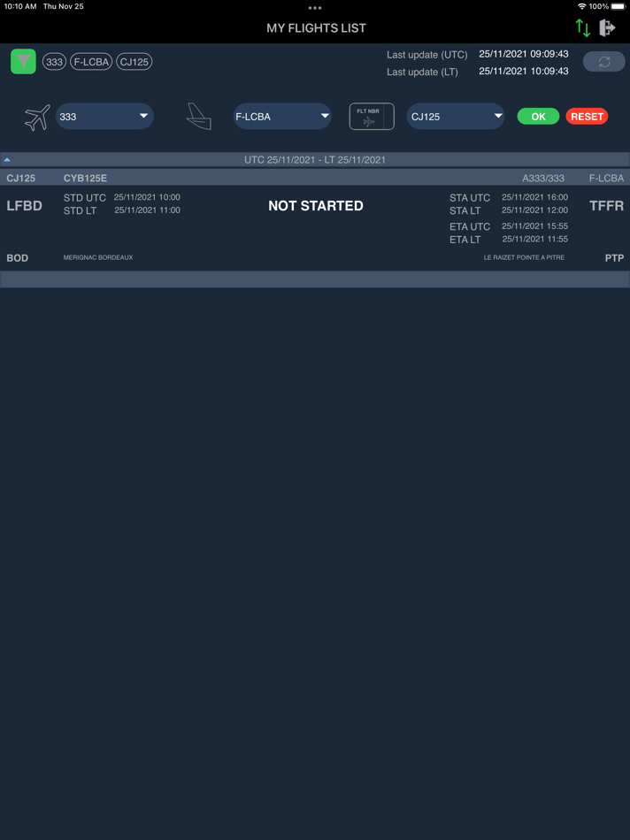
Task: Click F-LCBA registration in flight header
Action: click(606, 179)
